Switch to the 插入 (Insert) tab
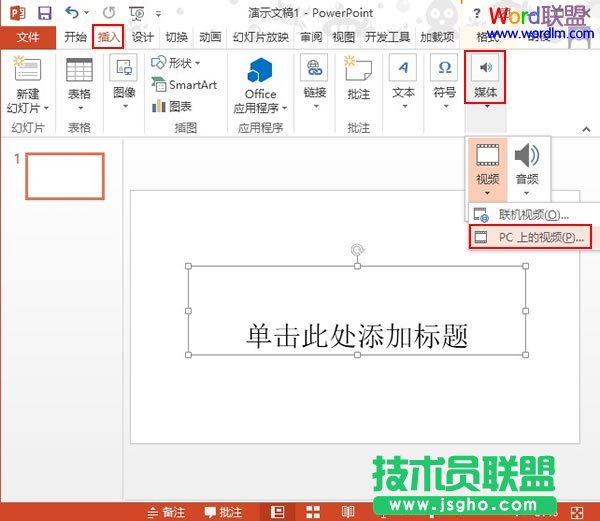Image resolution: width=600 pixels, height=521 pixels. pos(108,37)
